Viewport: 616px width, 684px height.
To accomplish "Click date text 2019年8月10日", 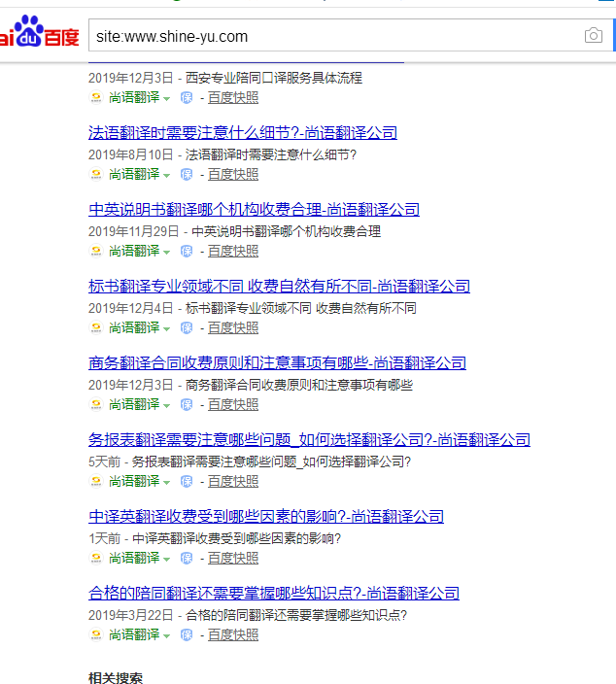I will [131, 154].
